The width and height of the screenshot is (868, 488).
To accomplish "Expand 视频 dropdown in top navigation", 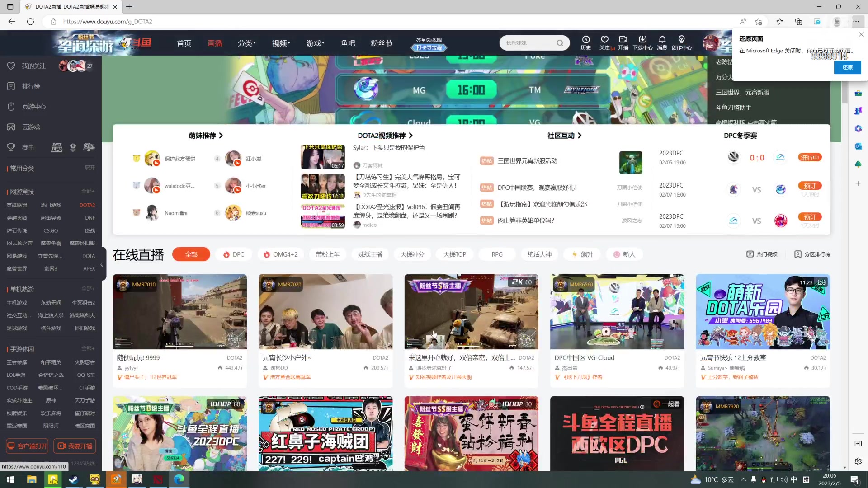I will 281,43.
